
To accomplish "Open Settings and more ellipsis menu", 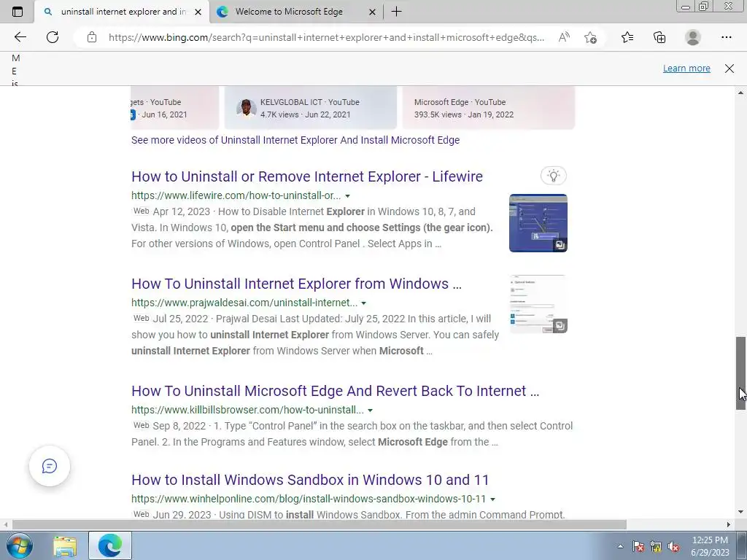I will coord(726,37).
